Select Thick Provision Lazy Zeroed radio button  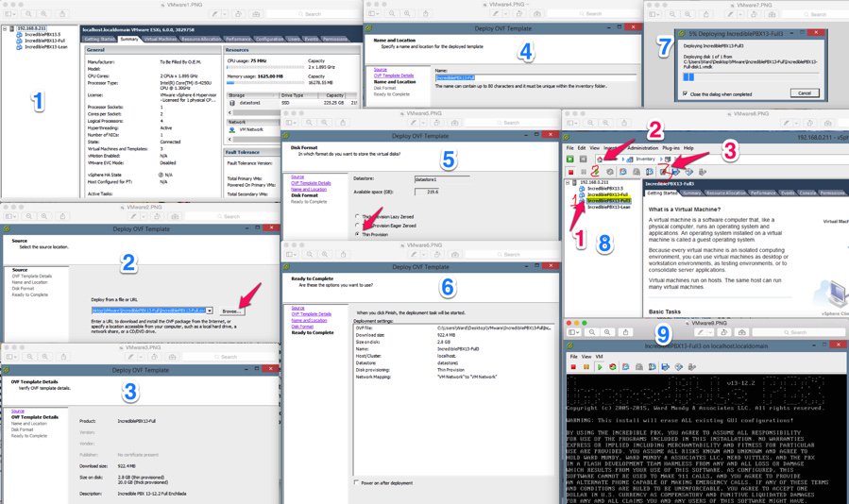(x=357, y=216)
